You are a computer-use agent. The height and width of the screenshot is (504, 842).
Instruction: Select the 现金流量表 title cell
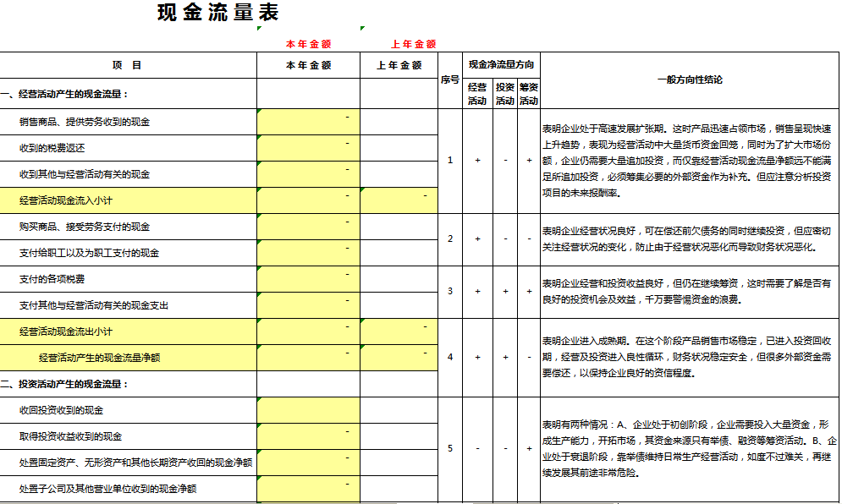point(218,12)
